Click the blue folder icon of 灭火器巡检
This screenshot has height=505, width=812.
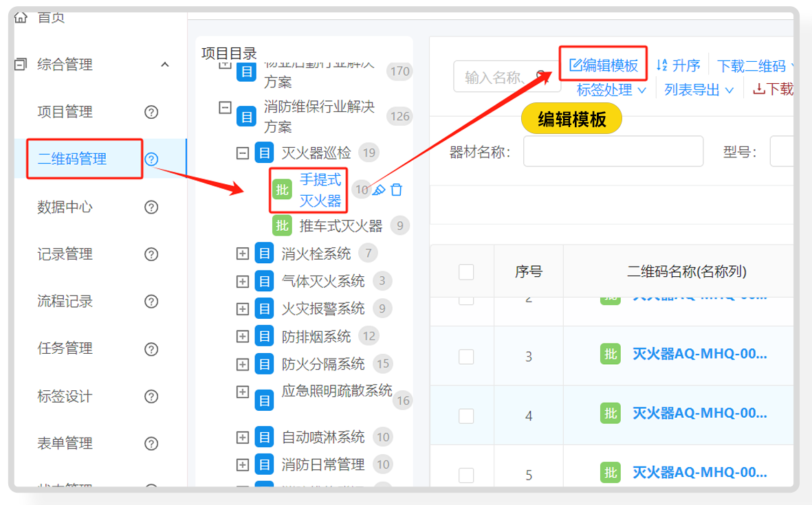265,153
